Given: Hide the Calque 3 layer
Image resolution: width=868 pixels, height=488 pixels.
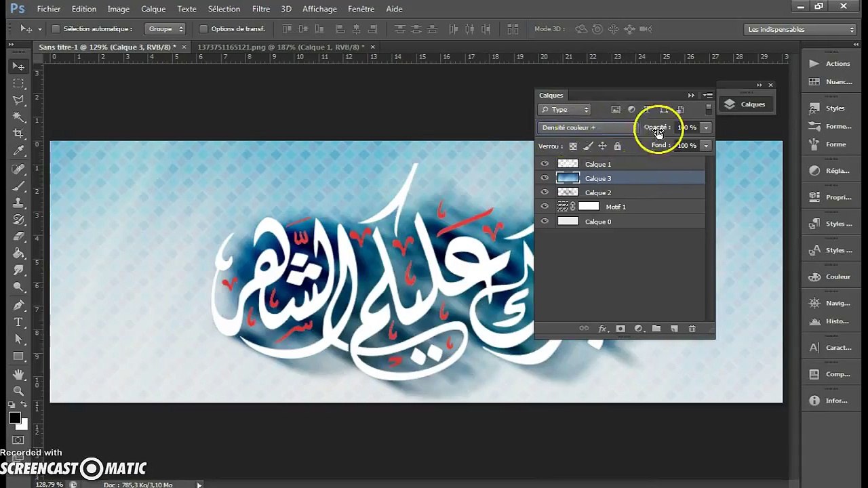Looking at the screenshot, I should (x=545, y=178).
